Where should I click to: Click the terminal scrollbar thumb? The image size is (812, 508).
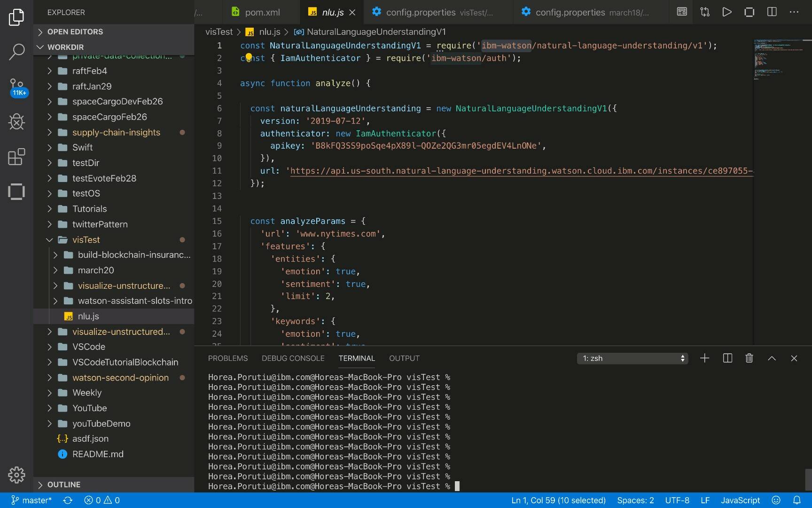[808, 479]
